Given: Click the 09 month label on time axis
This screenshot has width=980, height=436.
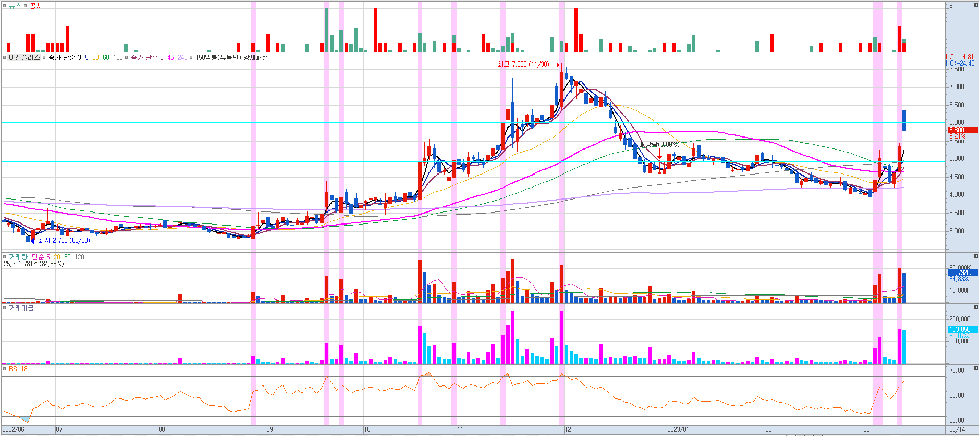Looking at the screenshot, I should (269, 430).
